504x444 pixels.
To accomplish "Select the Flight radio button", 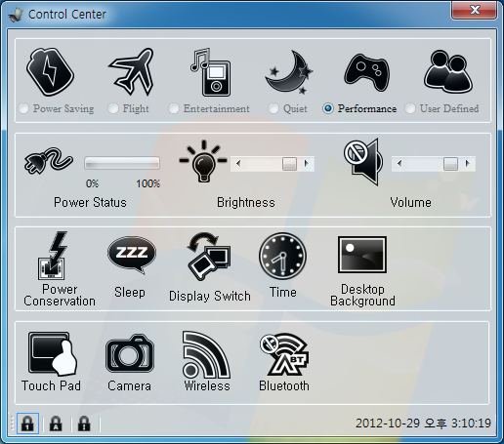I will click(113, 108).
